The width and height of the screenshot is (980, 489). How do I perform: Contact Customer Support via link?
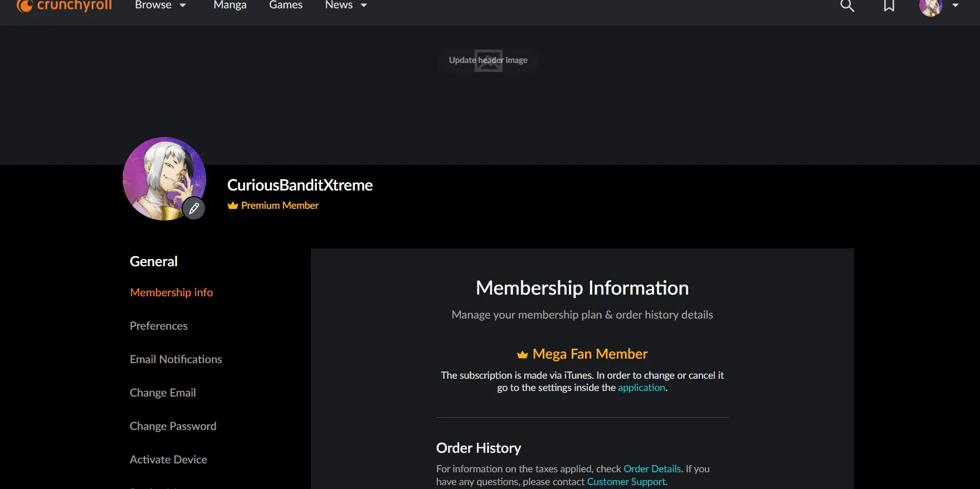tap(626, 482)
